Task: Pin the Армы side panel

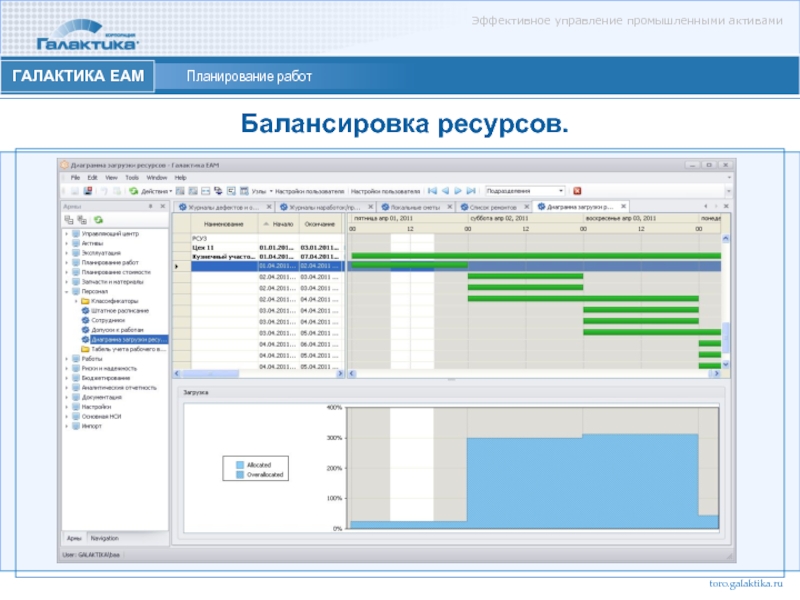Action: (x=150, y=204)
